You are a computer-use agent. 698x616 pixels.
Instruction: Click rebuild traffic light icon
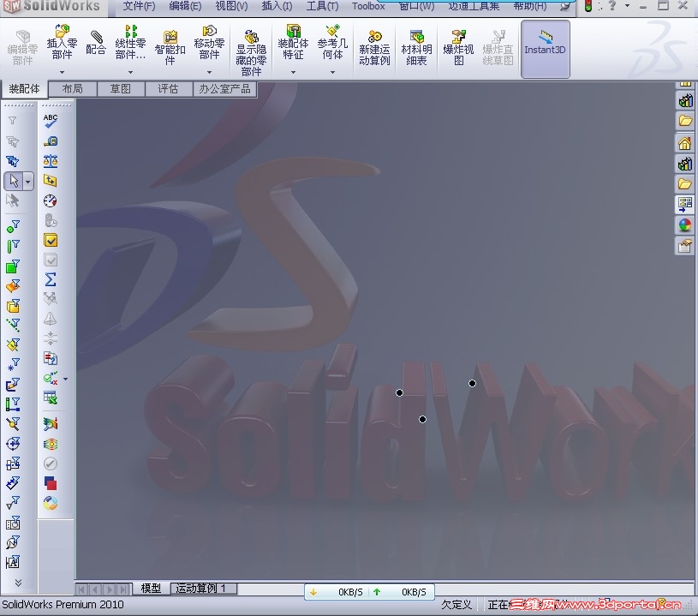588,6
